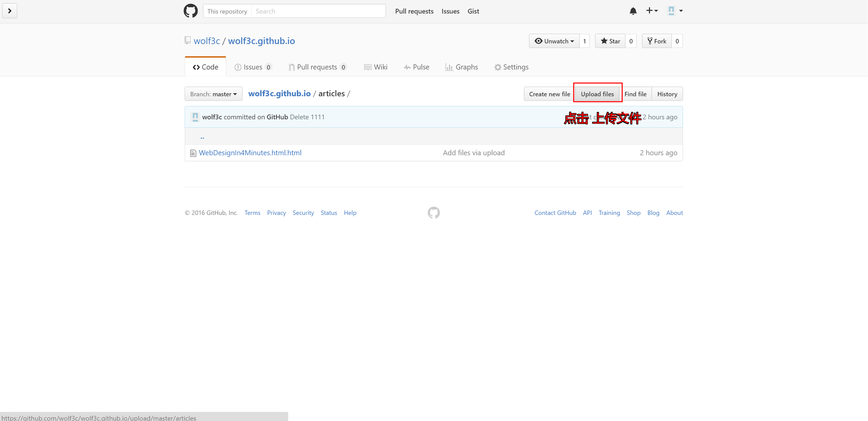Open the user avatar menu
The image size is (868, 421).
(x=675, y=11)
